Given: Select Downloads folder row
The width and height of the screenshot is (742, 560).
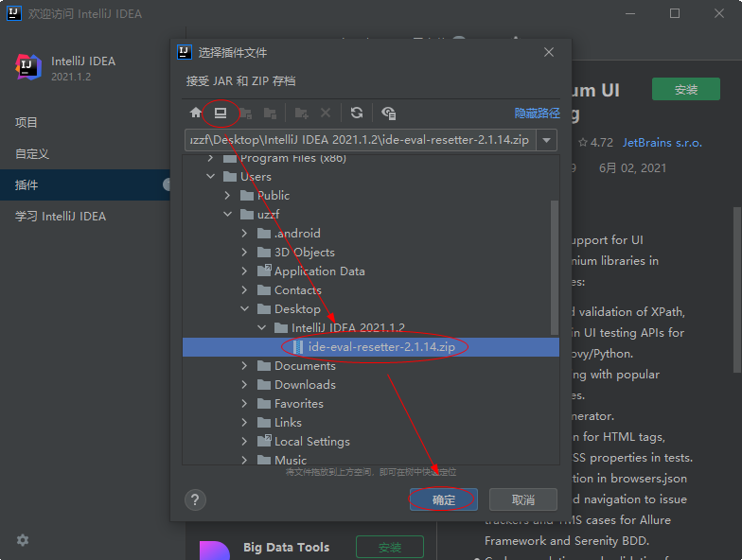Looking at the screenshot, I should [x=371, y=384].
